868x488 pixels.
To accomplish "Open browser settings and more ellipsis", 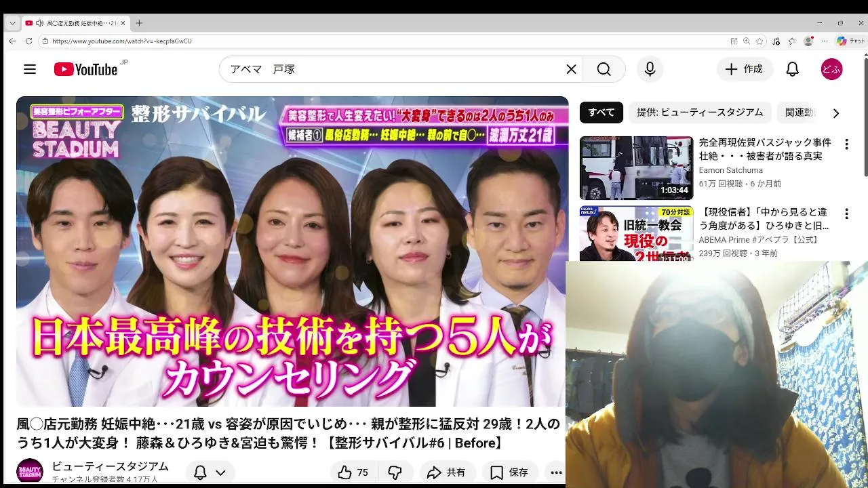I will pos(823,41).
